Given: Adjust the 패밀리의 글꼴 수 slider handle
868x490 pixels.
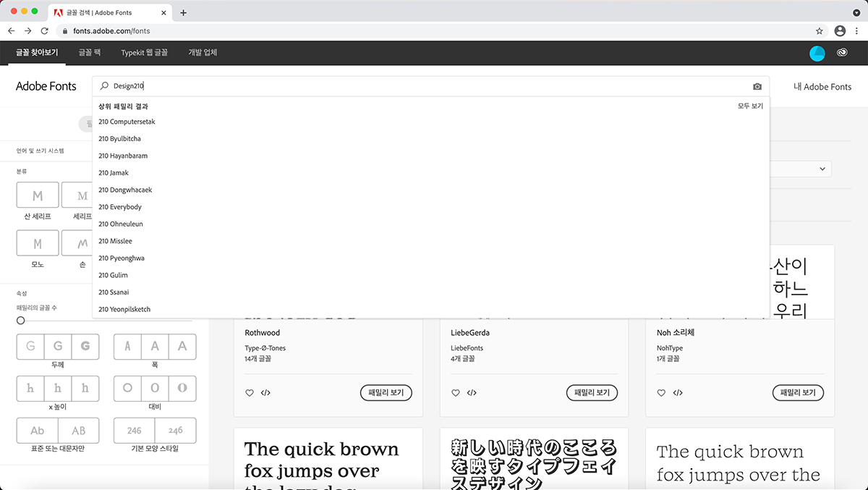Looking at the screenshot, I should (20, 320).
